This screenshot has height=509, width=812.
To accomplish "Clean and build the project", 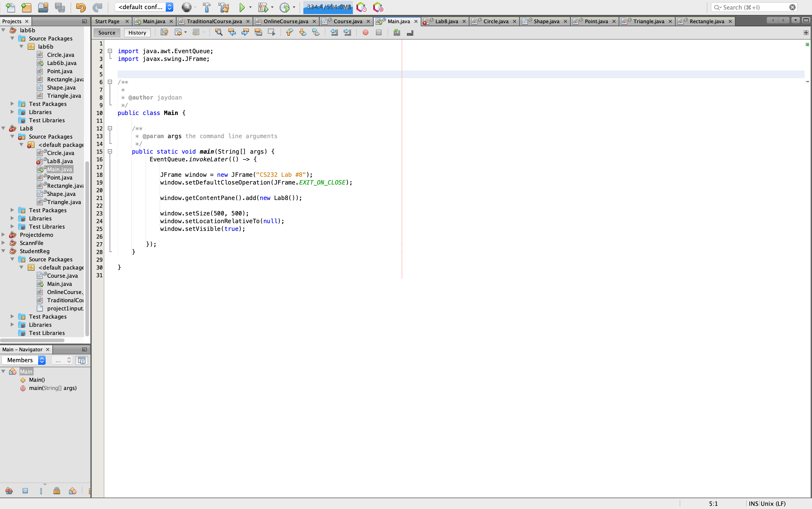I will pos(223,7).
